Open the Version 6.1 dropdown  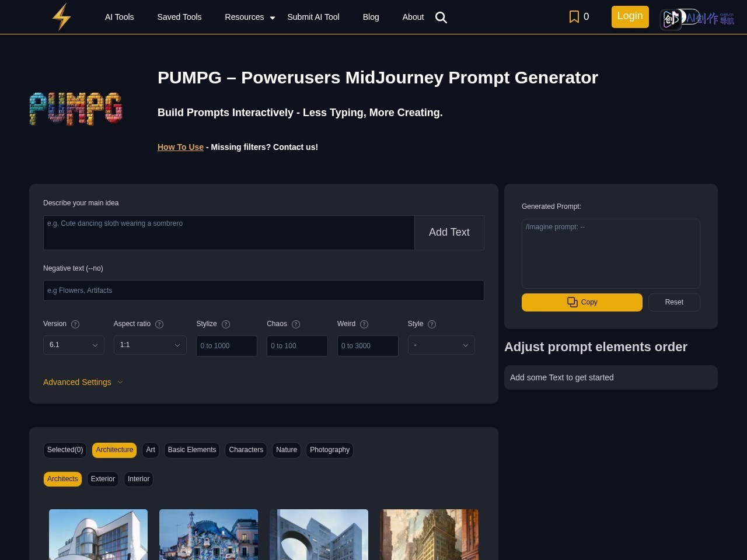74,345
